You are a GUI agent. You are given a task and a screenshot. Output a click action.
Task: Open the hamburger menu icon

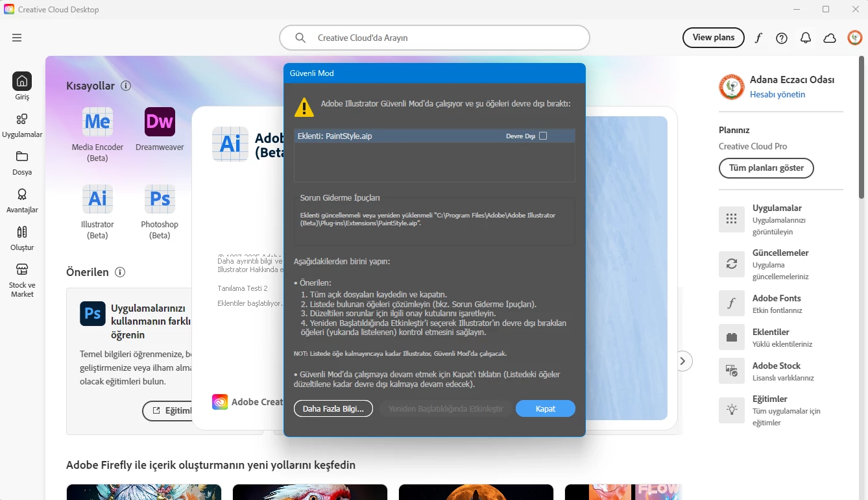pos(17,38)
